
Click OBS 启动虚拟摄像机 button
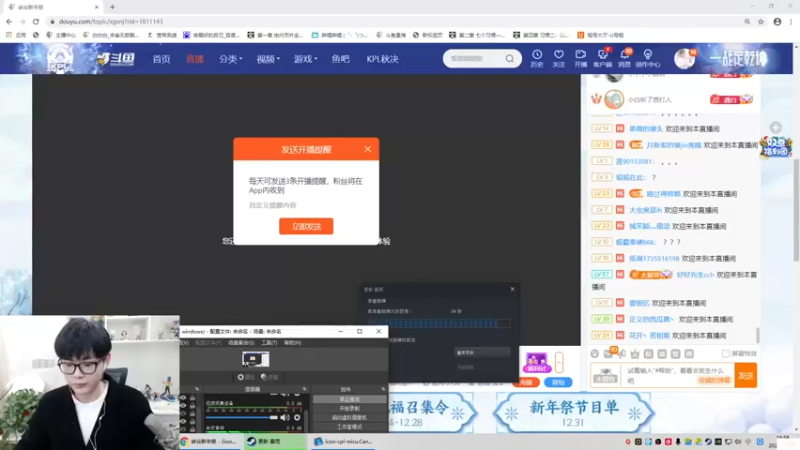click(349, 417)
